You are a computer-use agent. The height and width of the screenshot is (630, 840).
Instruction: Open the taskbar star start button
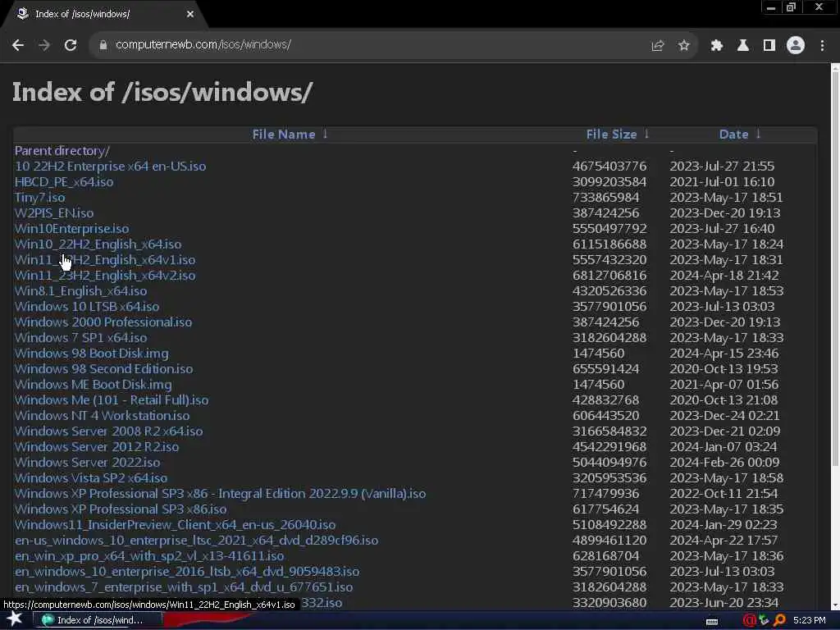click(15, 619)
